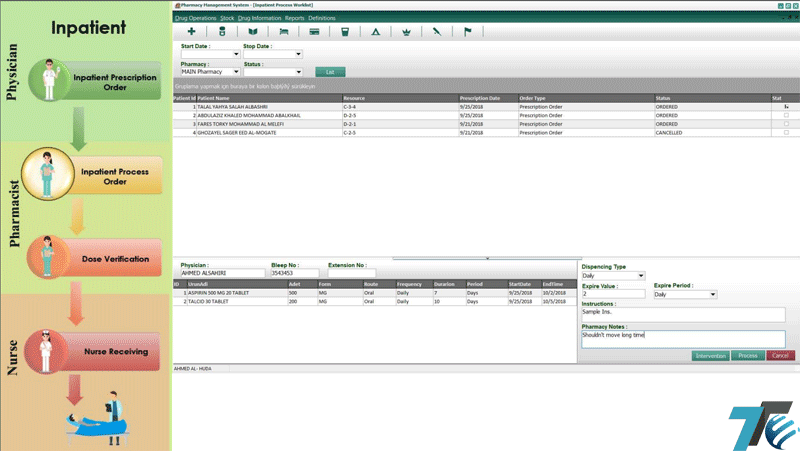Click the cup-shaped toolbar icon

point(345,32)
